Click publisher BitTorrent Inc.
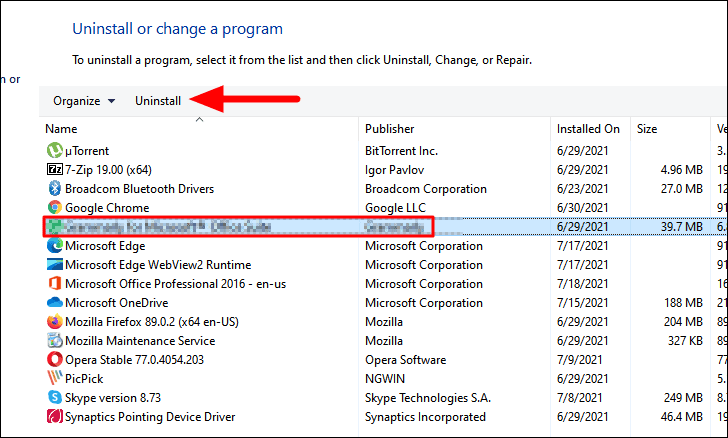 pos(401,150)
